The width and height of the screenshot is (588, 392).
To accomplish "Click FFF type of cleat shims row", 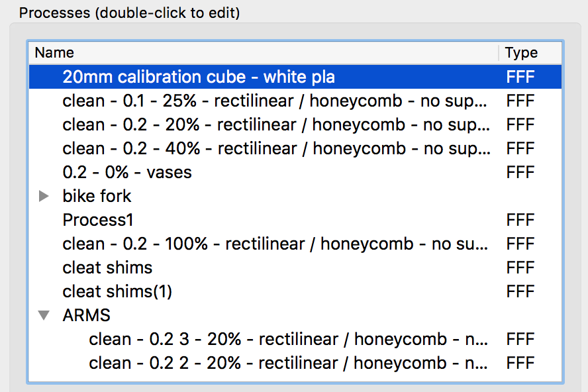I will tap(520, 268).
